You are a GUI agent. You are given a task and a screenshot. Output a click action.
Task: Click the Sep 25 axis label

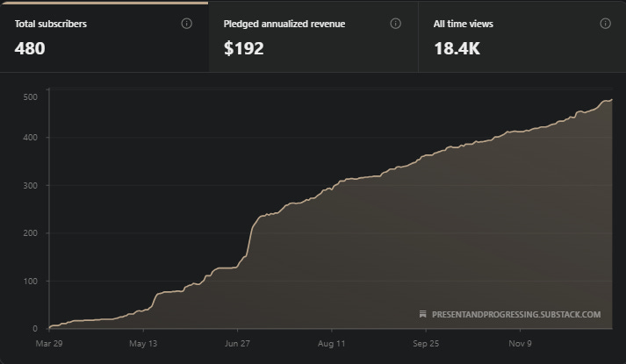[426, 343]
